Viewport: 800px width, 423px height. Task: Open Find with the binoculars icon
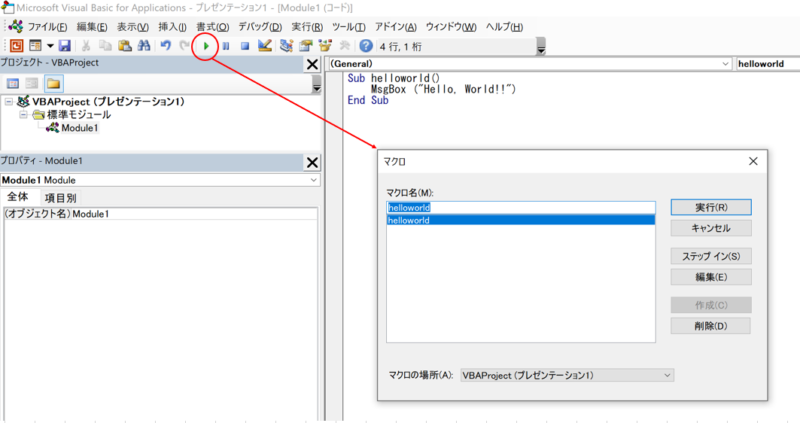(x=144, y=46)
